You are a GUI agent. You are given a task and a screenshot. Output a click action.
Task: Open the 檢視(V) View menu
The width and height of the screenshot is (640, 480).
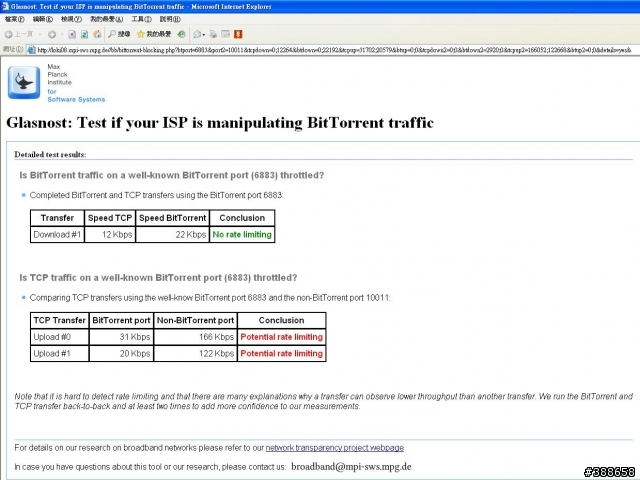(x=71, y=19)
